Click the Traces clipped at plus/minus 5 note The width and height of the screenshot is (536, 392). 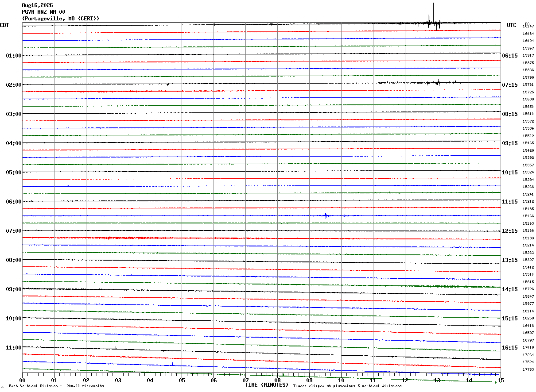point(347,386)
